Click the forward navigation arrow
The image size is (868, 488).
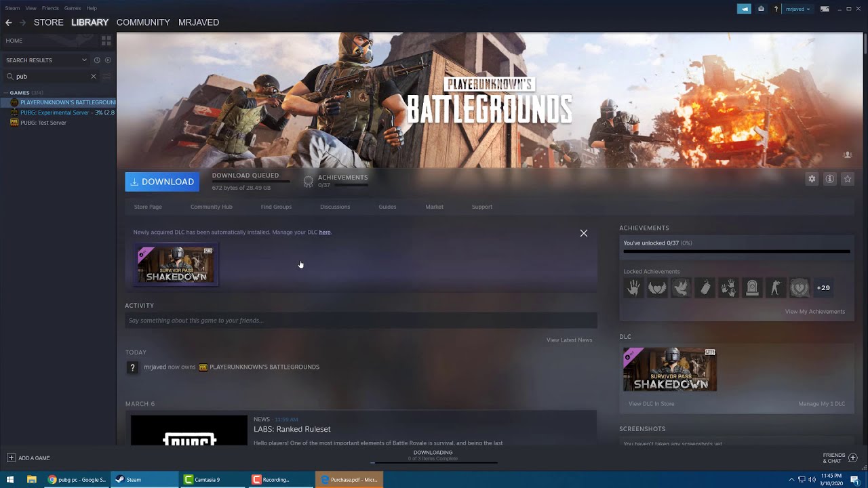pyautogui.click(x=22, y=22)
